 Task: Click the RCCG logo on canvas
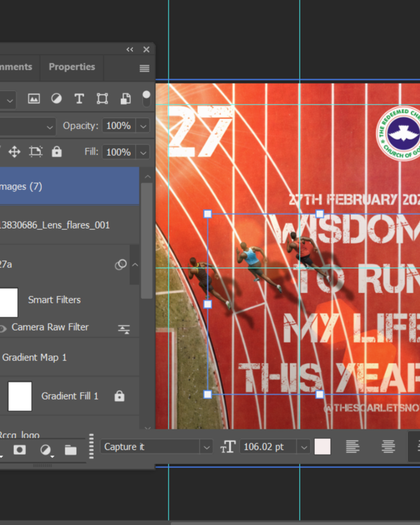398,133
